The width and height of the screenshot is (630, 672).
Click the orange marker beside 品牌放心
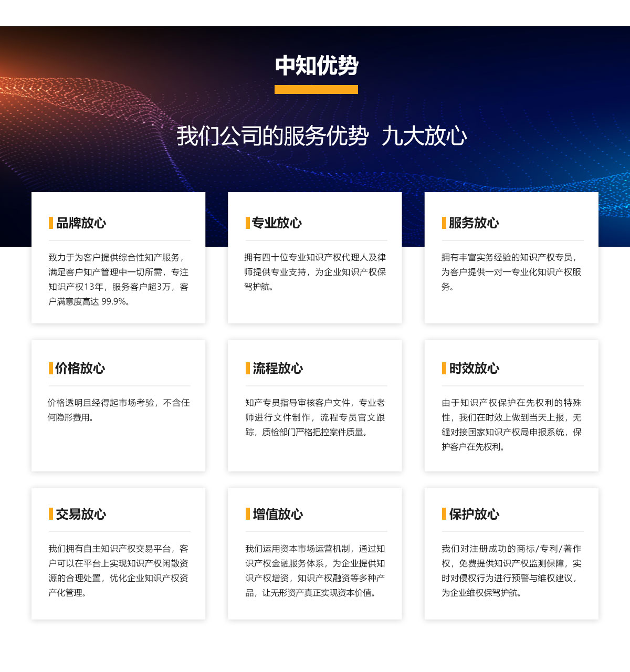(50, 222)
